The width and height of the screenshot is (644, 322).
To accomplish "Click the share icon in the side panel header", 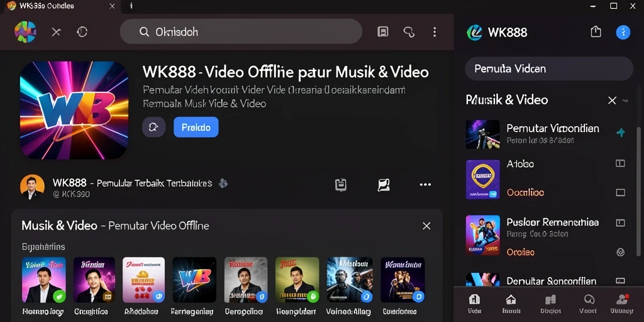I will tap(596, 31).
